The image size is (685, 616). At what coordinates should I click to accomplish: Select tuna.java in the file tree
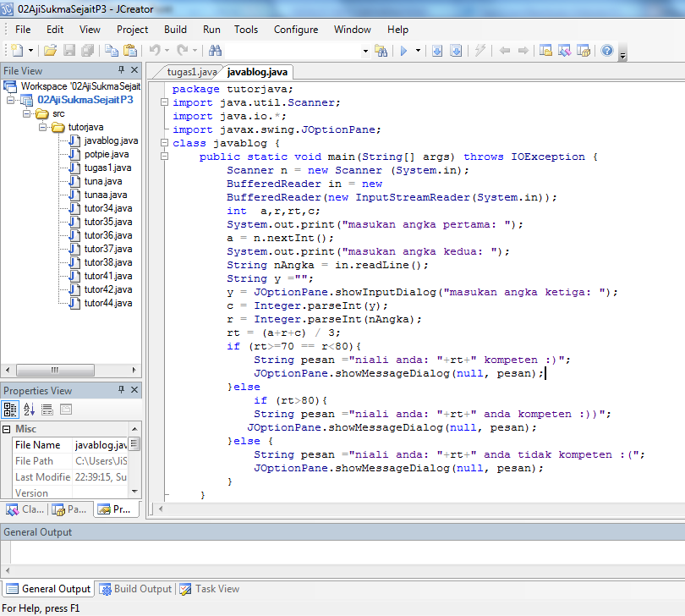pos(103,181)
